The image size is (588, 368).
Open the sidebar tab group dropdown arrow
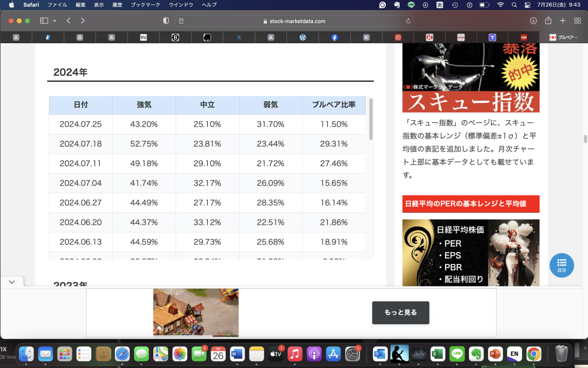[55, 21]
